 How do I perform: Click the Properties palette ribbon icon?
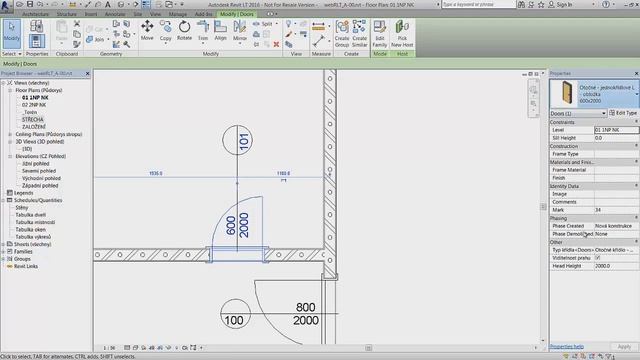(x=36, y=42)
